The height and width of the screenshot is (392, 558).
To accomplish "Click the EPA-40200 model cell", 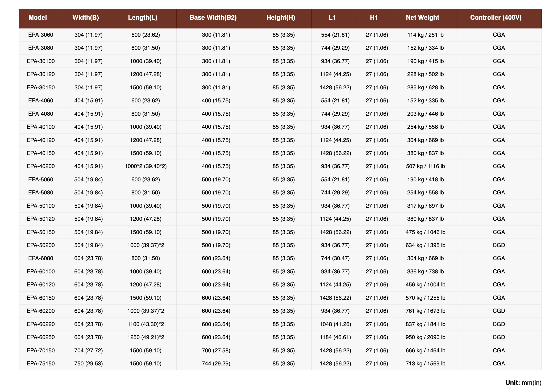I will click(x=41, y=166).
